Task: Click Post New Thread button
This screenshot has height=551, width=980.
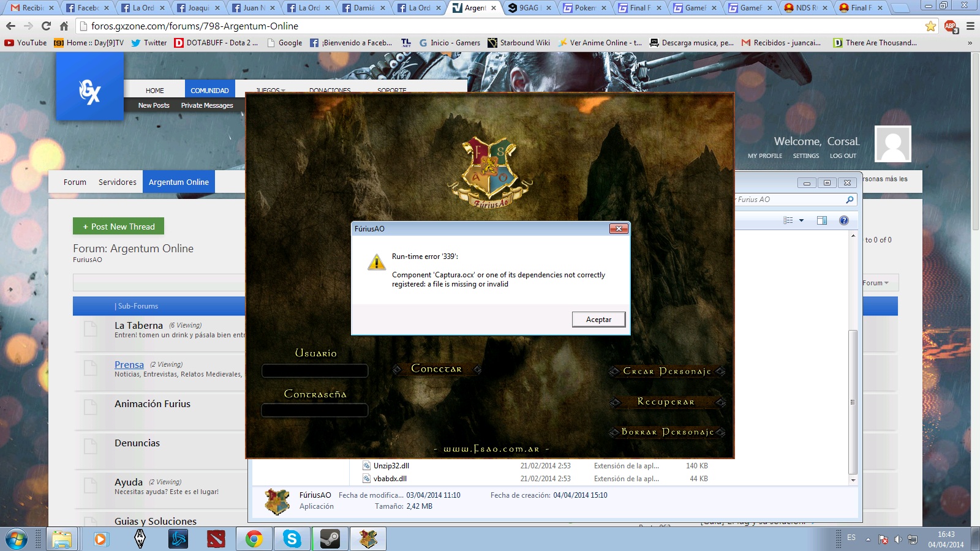Action: [119, 227]
